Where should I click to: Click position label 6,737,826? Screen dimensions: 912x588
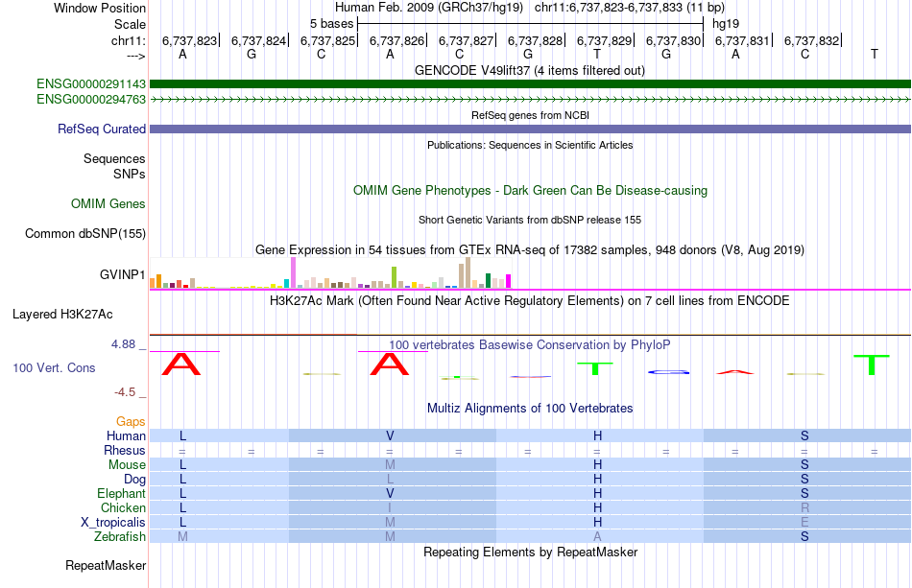pos(396,40)
